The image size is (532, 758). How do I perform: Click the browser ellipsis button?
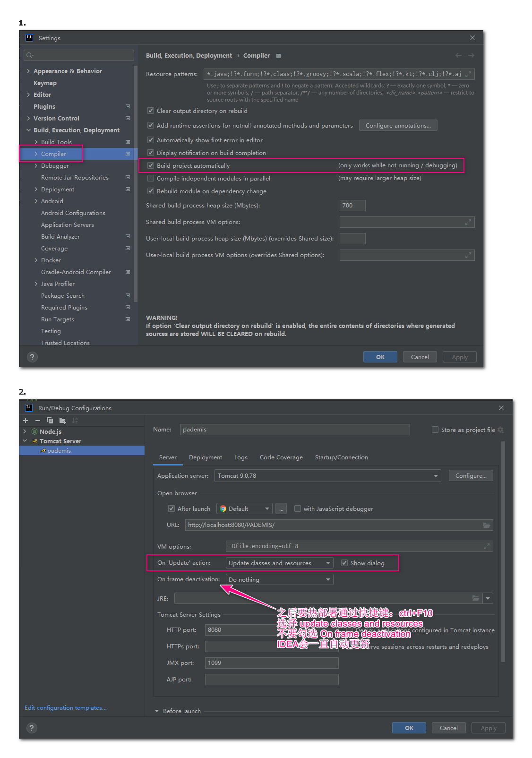point(281,508)
